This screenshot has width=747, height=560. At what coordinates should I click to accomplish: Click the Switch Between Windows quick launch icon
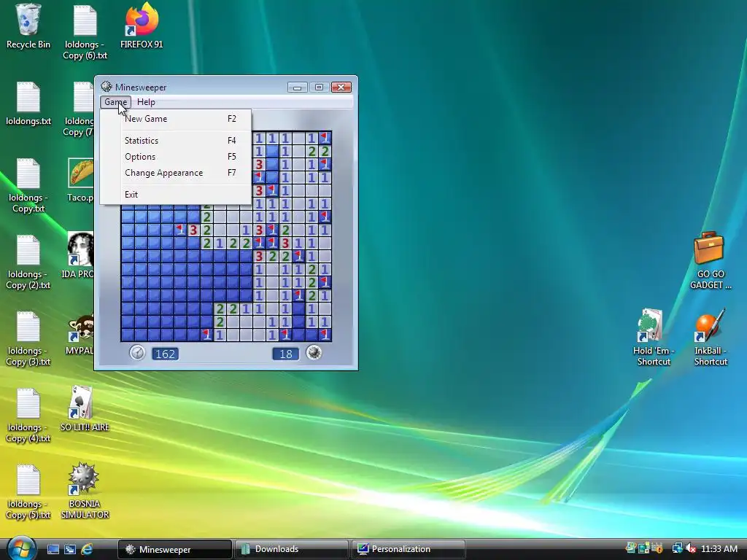point(69,549)
